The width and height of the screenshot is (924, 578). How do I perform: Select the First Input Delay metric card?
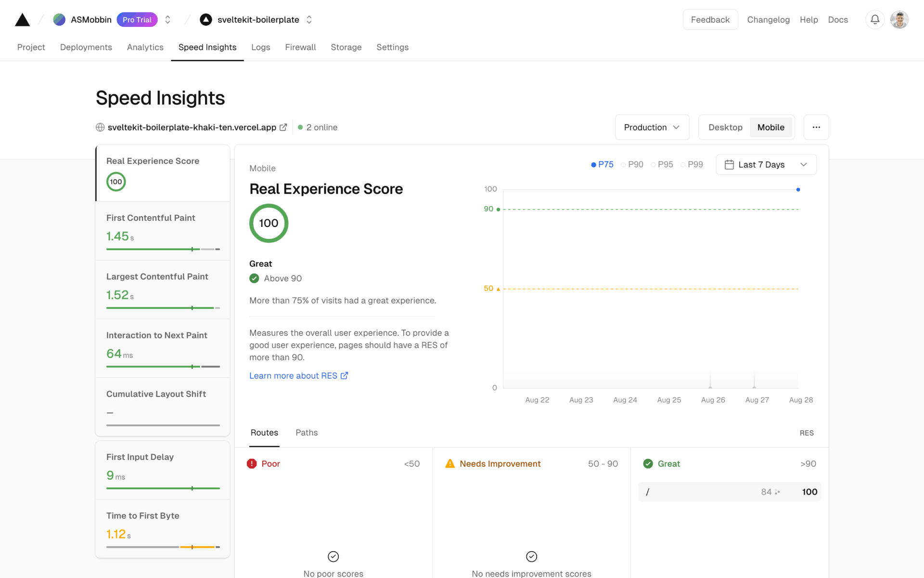163,470
